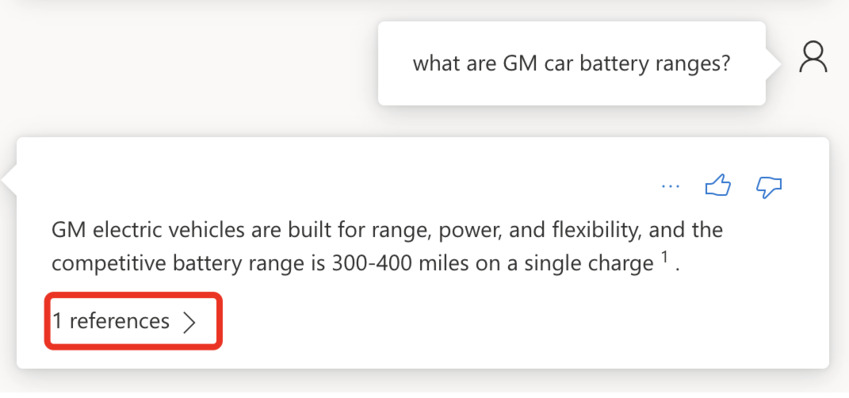Click the right pointer tail of question bubble
This screenshot has width=849, height=398.
coord(774,63)
